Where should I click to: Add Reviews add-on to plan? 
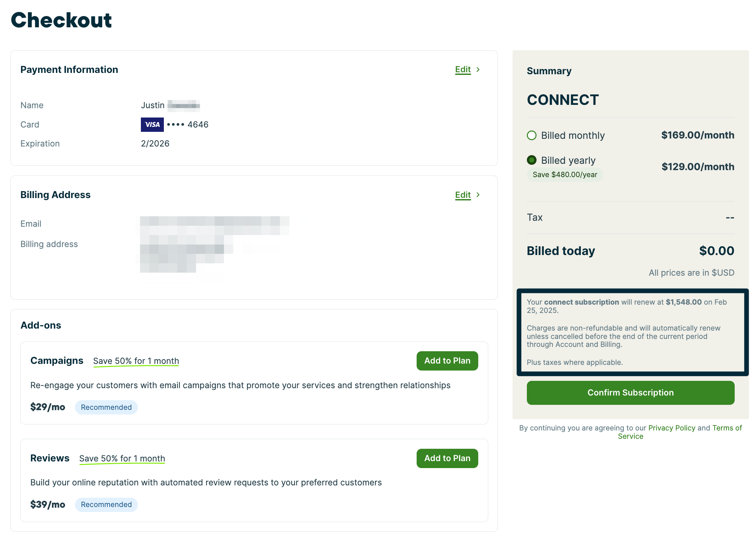point(447,458)
